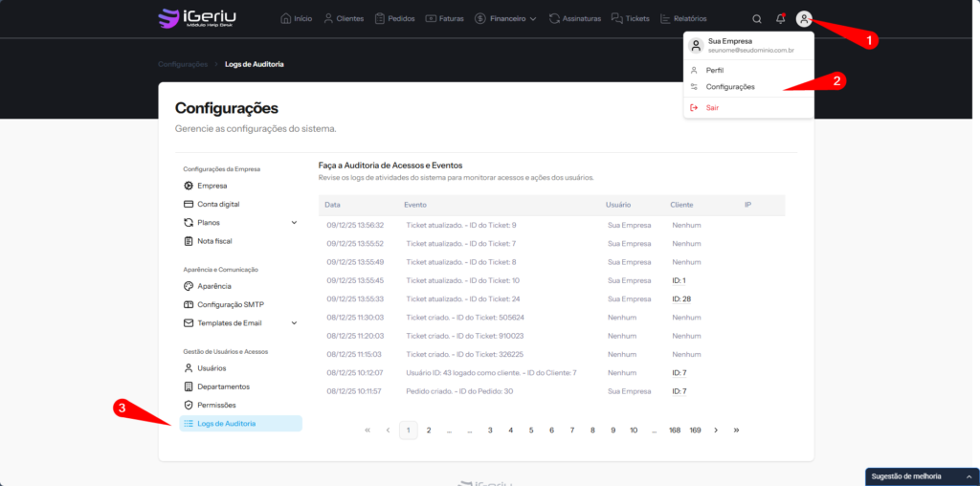Open Configuração SMTP settings
The height and width of the screenshot is (486, 980).
click(230, 304)
